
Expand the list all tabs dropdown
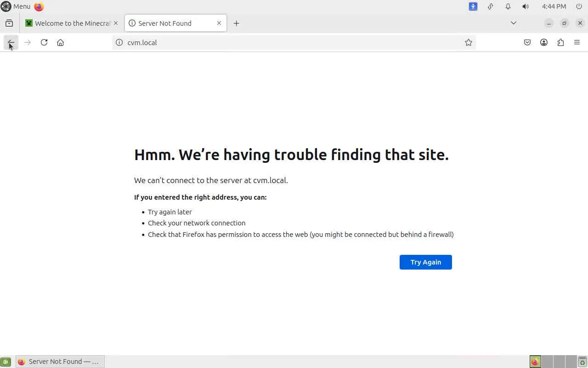pos(514,23)
